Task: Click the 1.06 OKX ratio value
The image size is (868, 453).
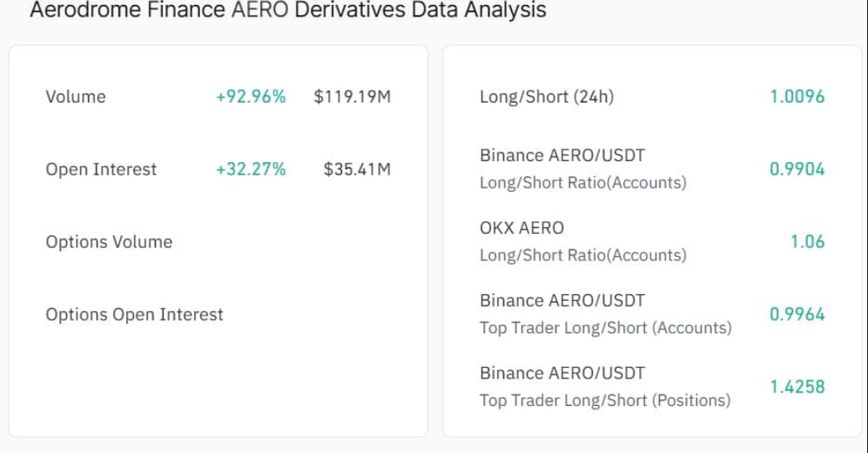Action: click(x=807, y=242)
